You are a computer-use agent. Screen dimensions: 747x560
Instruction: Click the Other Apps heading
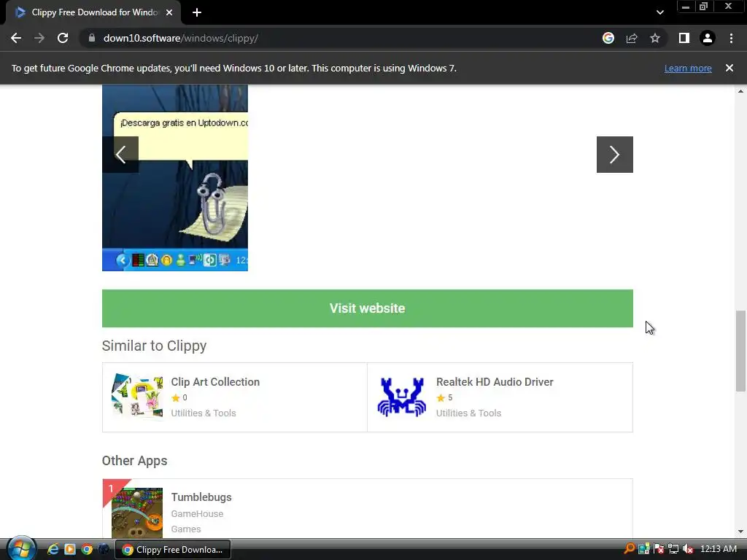134,461
